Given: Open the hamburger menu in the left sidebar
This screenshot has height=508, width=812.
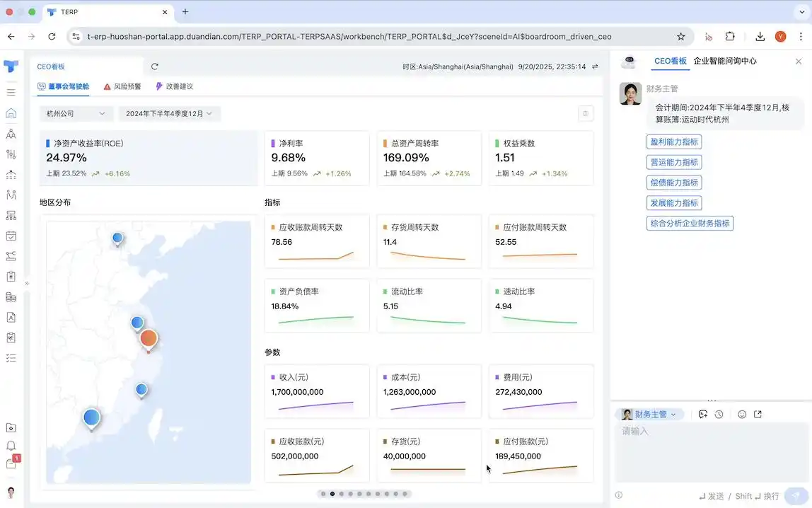Looking at the screenshot, I should point(11,92).
